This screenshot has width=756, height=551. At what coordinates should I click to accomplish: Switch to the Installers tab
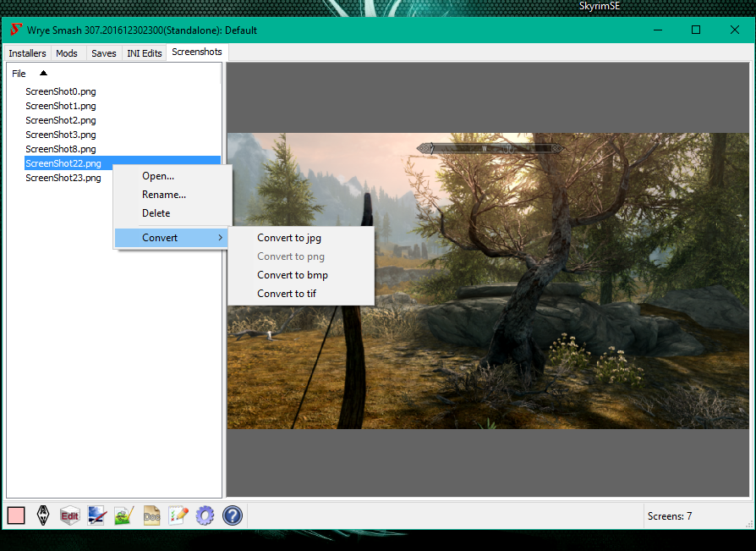[x=27, y=53]
